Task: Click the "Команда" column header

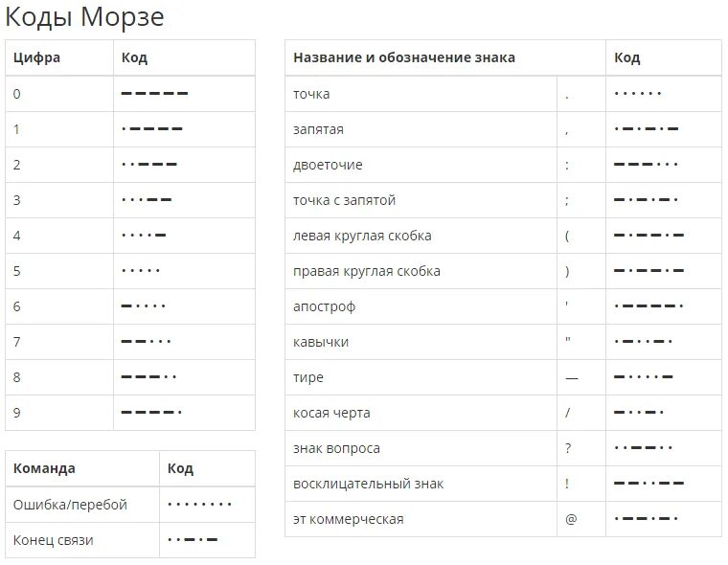Action: [44, 468]
